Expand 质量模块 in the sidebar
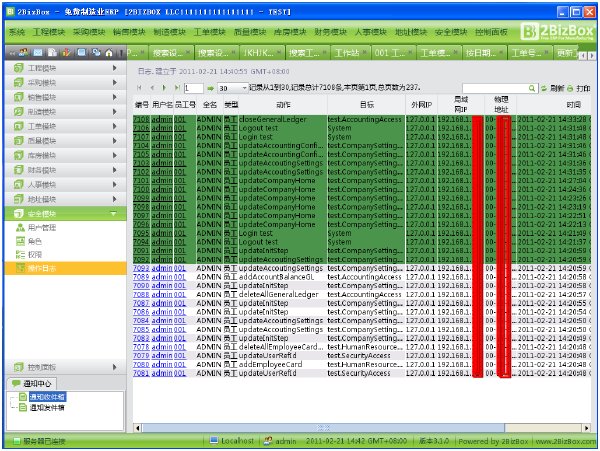This screenshot has width=600, height=451. pyautogui.click(x=65, y=141)
